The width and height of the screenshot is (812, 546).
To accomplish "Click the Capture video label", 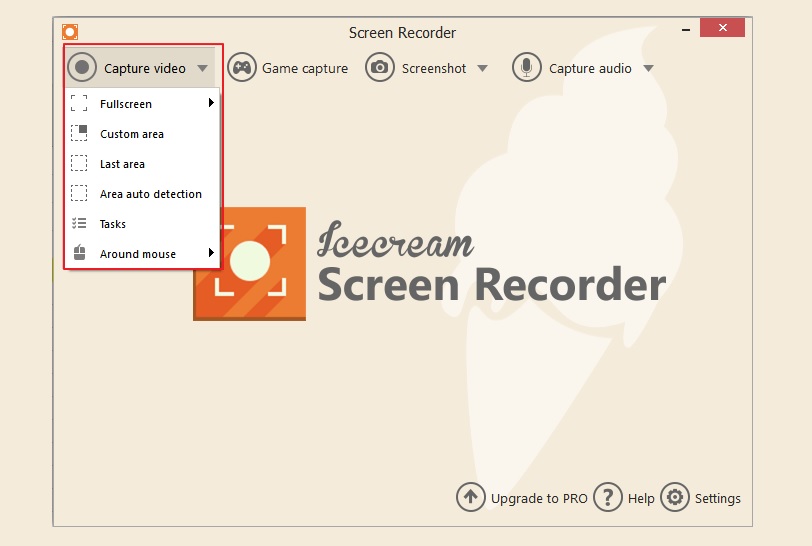I will [x=144, y=68].
